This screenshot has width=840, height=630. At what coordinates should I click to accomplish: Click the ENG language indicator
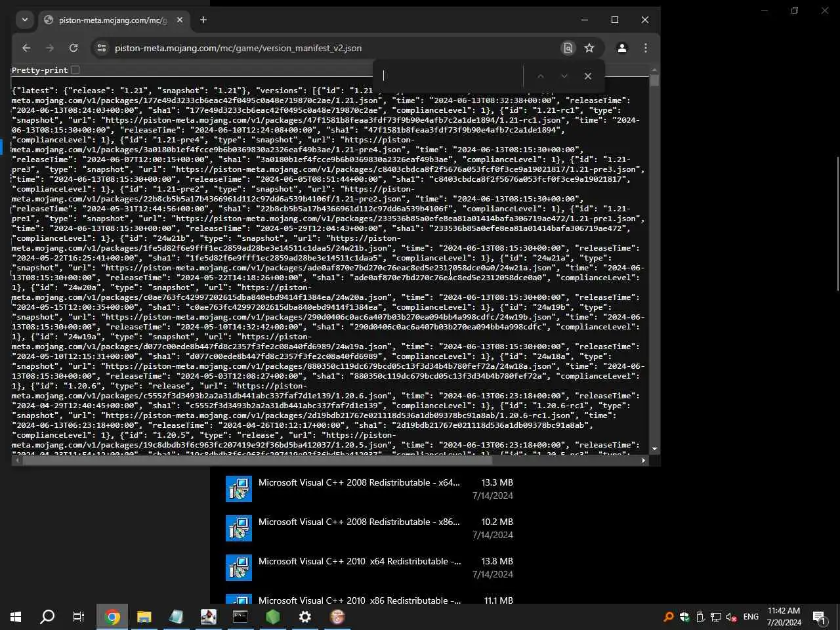tap(751, 617)
